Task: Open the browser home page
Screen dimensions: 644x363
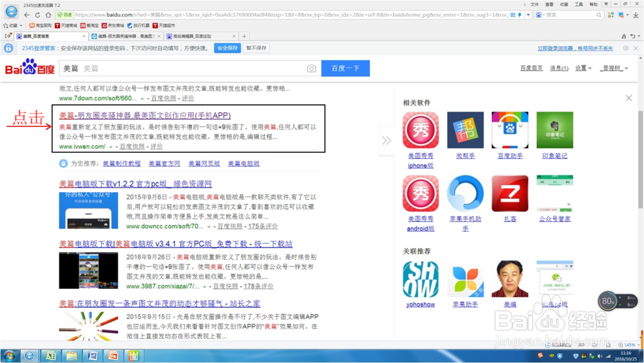Action: click(48, 15)
